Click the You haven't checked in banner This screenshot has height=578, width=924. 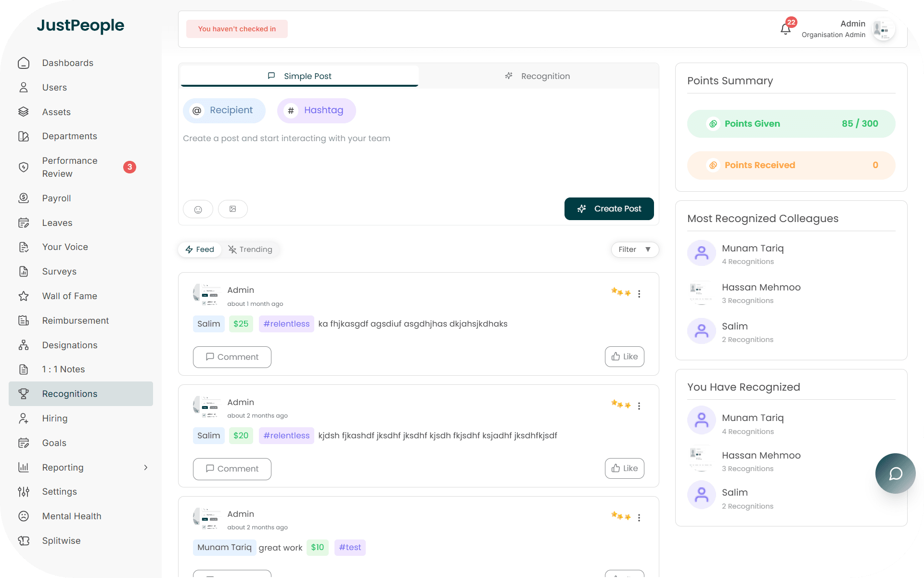tap(237, 29)
